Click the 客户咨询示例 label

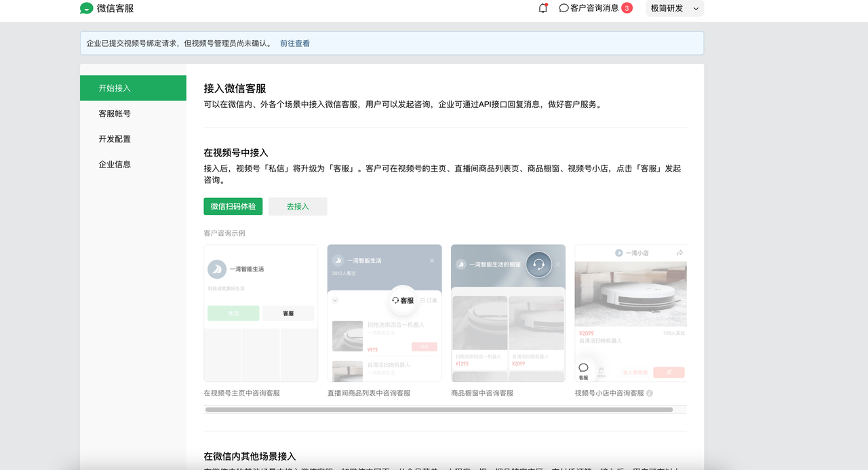point(224,233)
